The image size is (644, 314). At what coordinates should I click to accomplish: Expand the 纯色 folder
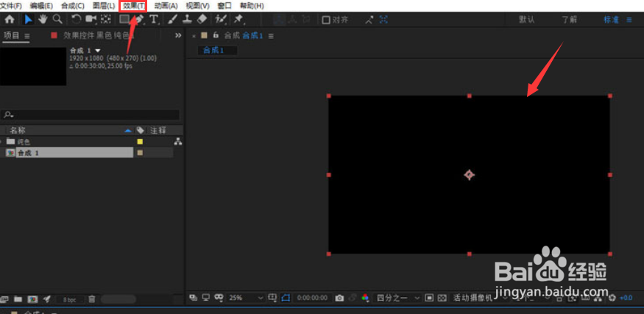[1, 142]
